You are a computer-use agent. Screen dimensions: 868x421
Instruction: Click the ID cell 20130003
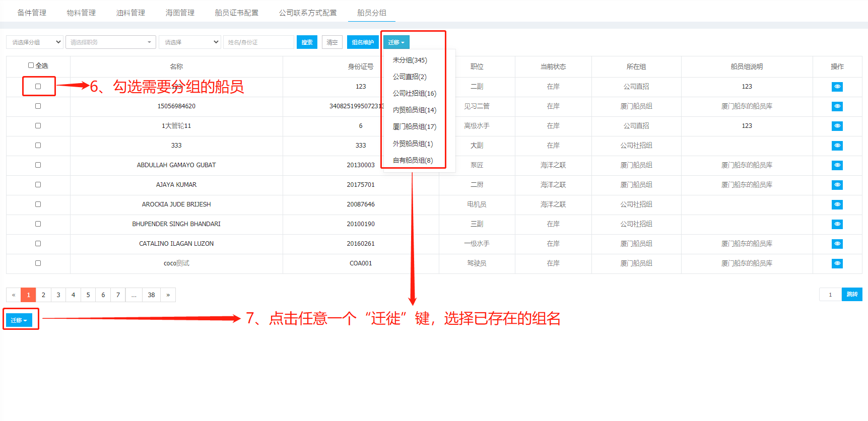point(361,165)
